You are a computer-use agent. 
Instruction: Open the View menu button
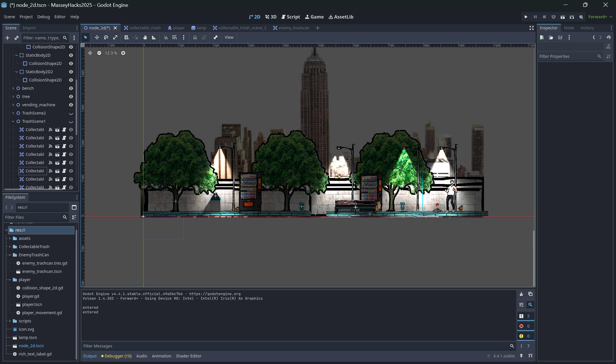point(229,37)
